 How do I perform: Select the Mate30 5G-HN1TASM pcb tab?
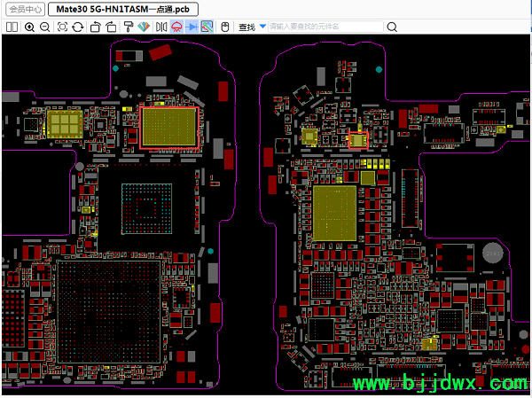123,9
